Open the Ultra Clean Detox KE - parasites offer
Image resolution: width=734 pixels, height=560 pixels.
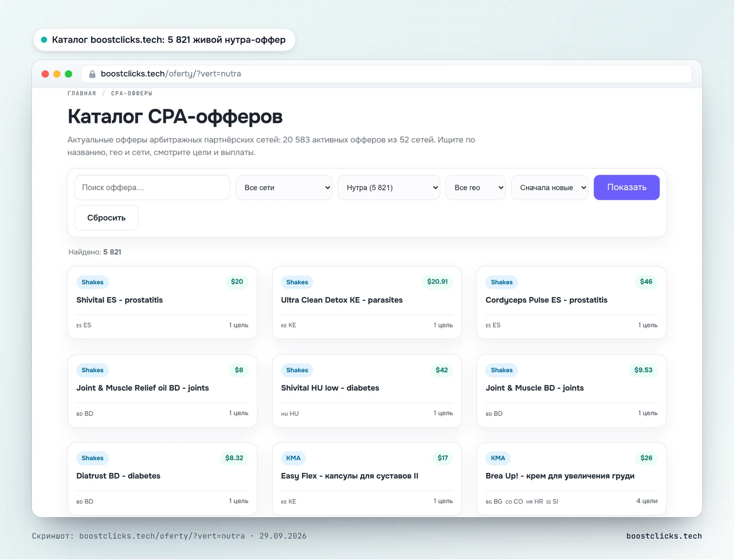tap(342, 300)
